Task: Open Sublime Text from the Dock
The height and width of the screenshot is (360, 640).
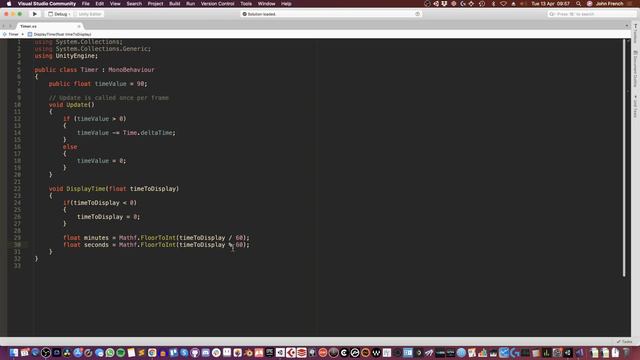Action: click(142, 353)
